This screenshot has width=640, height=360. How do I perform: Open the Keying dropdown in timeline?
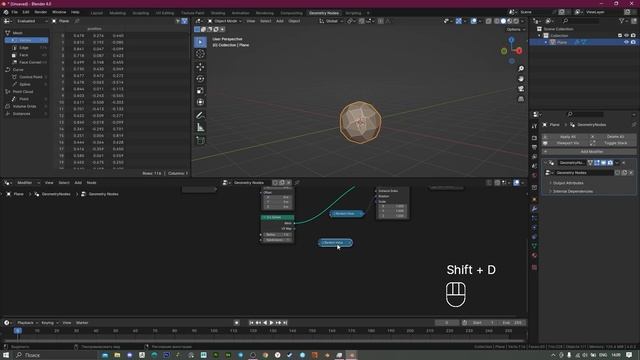(x=49, y=323)
